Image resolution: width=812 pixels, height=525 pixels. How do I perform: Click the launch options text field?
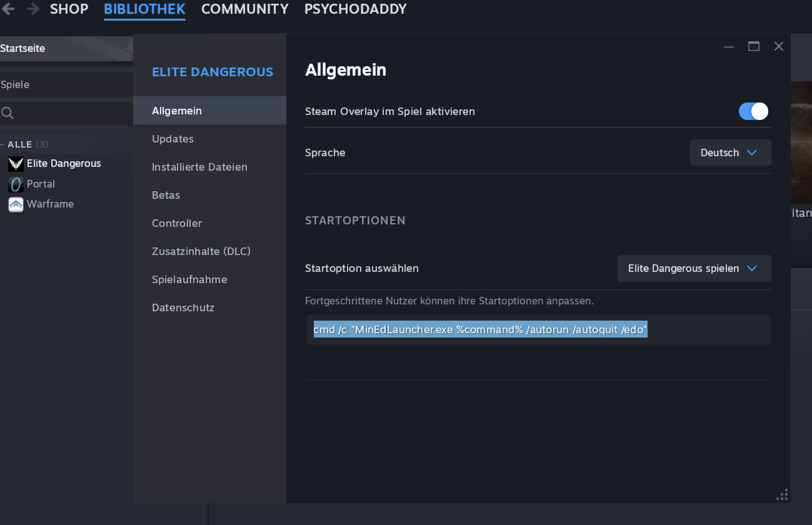click(538, 329)
